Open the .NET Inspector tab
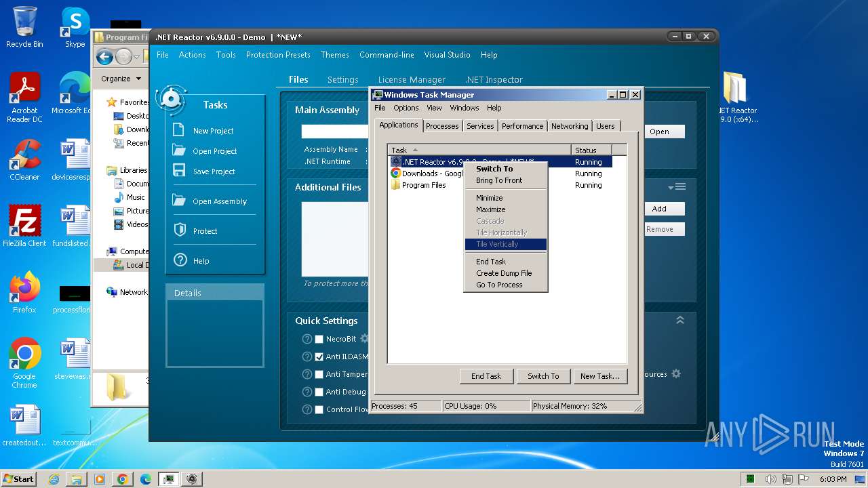 pos(494,79)
